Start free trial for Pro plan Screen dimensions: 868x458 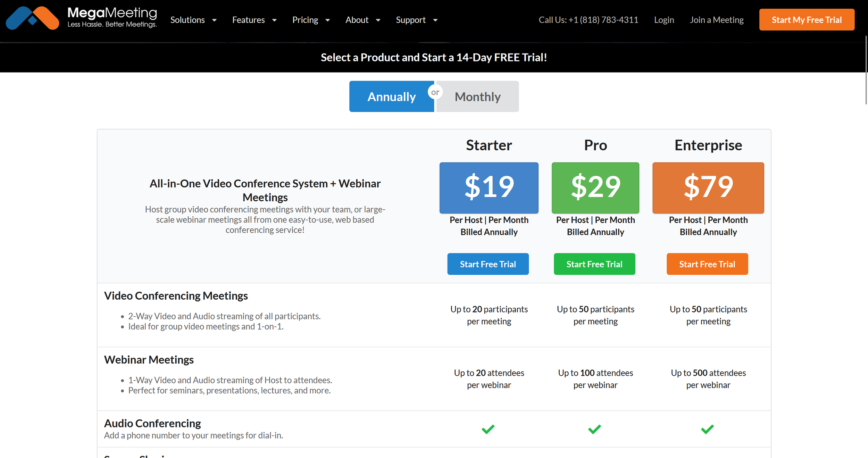tap(594, 264)
